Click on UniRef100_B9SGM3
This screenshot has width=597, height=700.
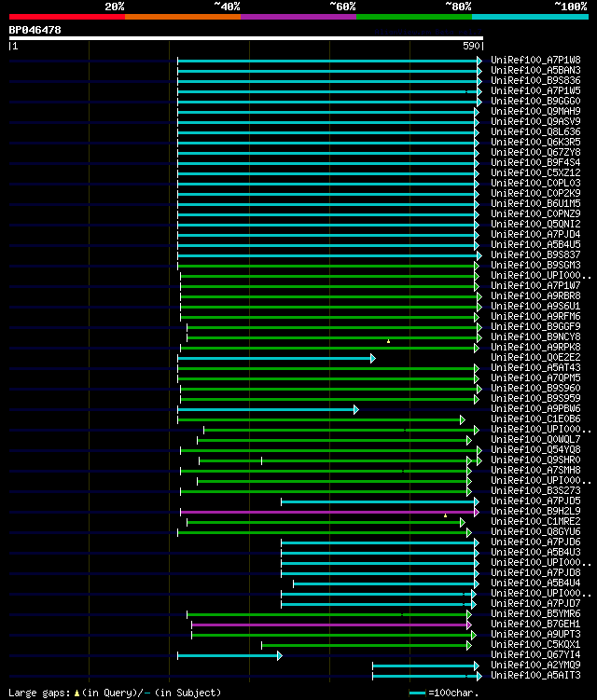coord(535,265)
